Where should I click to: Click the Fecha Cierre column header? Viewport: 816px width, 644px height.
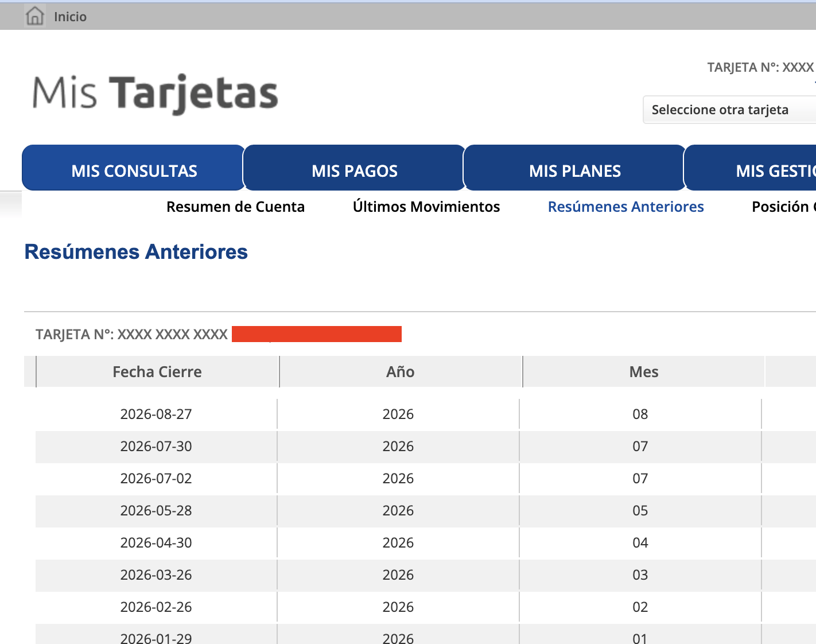click(x=157, y=372)
